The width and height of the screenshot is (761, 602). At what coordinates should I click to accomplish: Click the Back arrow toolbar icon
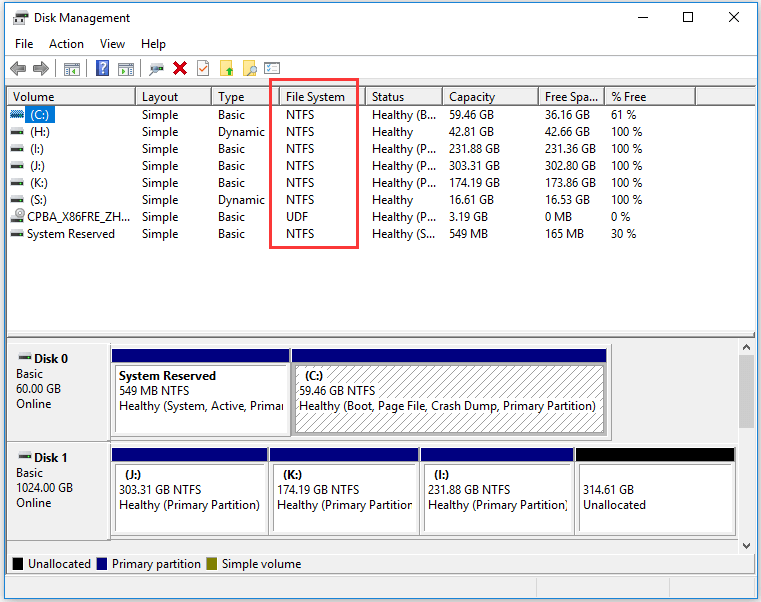pos(18,68)
